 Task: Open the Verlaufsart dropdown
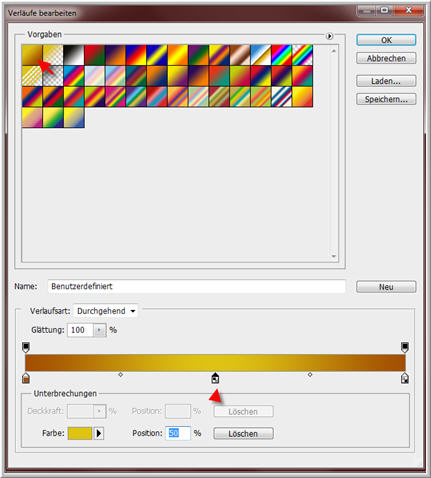point(105,311)
